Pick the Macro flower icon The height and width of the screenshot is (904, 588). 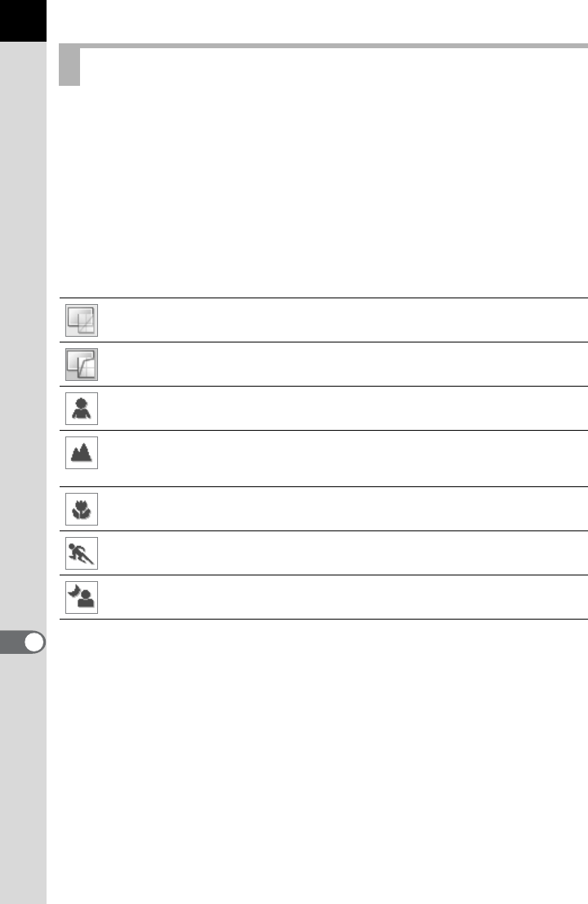(x=82, y=510)
